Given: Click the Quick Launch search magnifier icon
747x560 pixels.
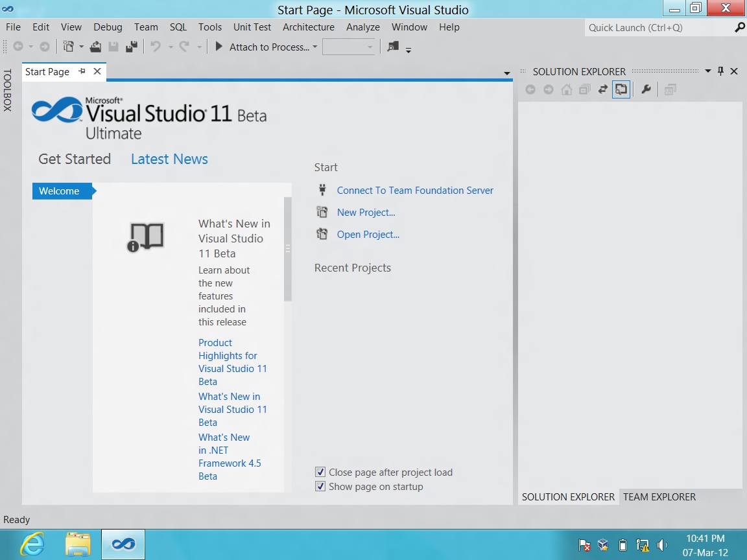Looking at the screenshot, I should (x=739, y=28).
